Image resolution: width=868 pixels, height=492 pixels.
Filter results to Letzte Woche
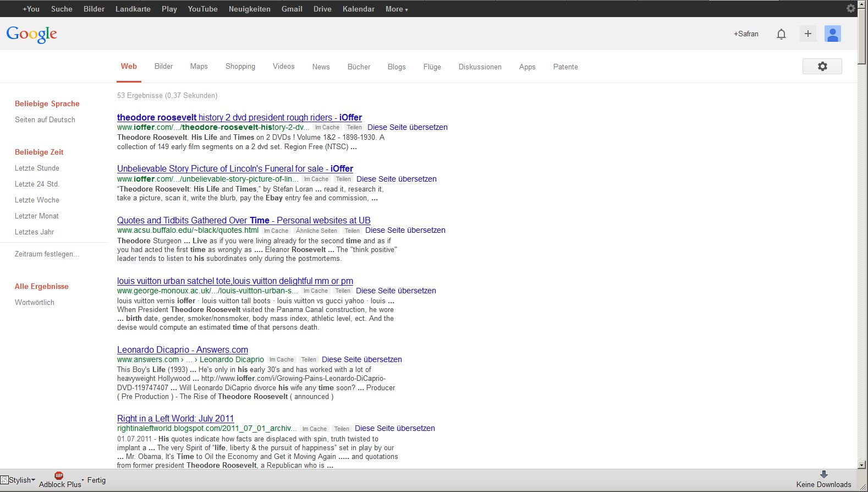(x=37, y=200)
